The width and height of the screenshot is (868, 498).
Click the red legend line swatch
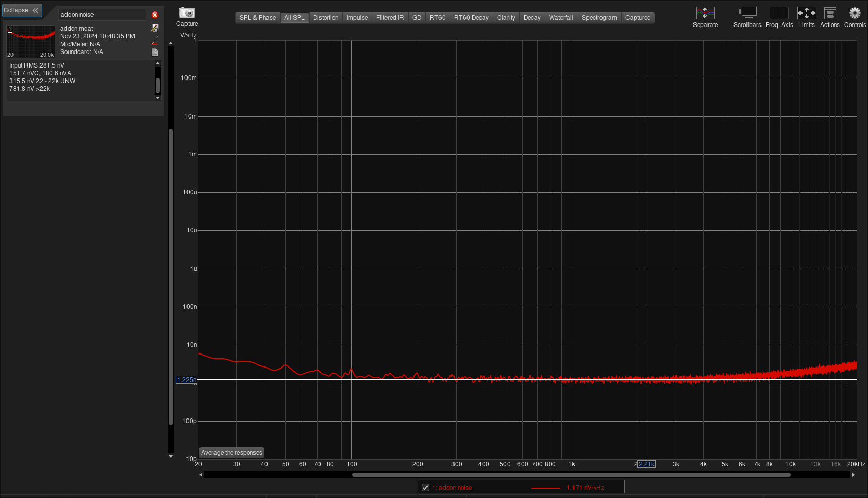tap(546, 488)
